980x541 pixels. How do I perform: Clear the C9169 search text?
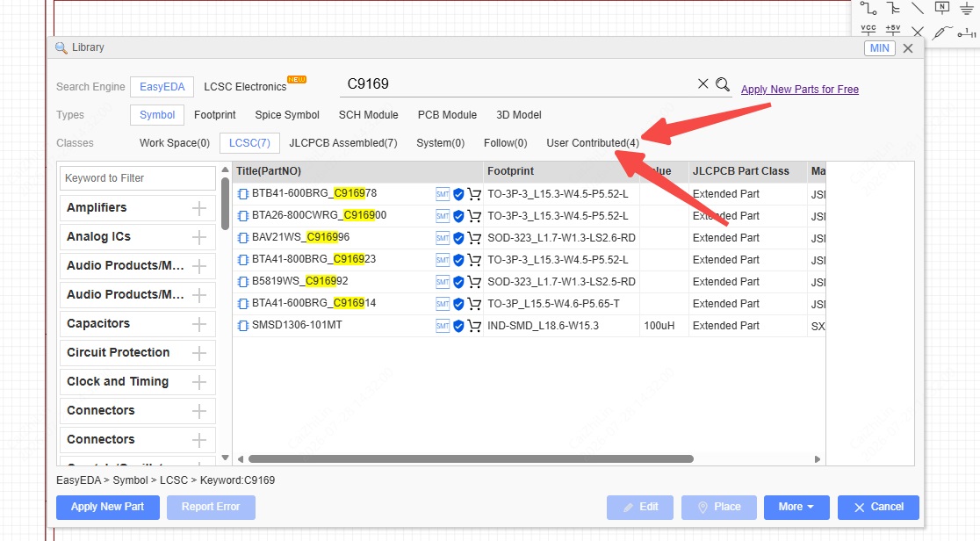pyautogui.click(x=703, y=83)
